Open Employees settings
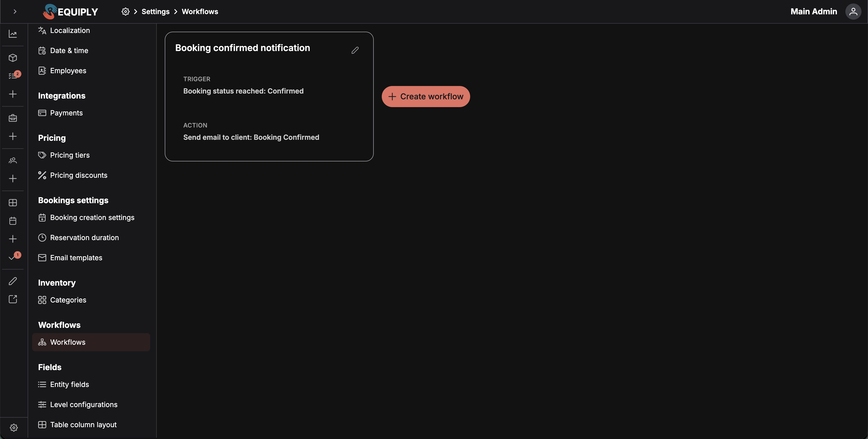 pyautogui.click(x=91, y=70)
